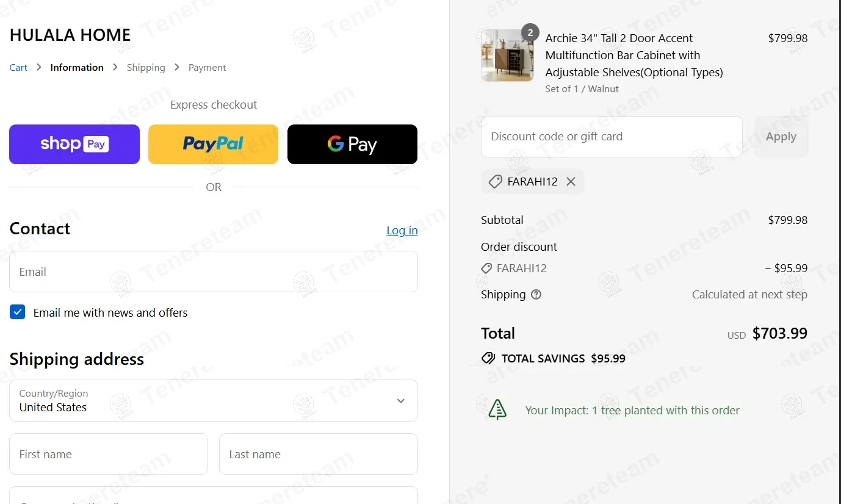841x504 pixels.
Task: Pay with Shop Pay express checkout
Action: (x=74, y=145)
